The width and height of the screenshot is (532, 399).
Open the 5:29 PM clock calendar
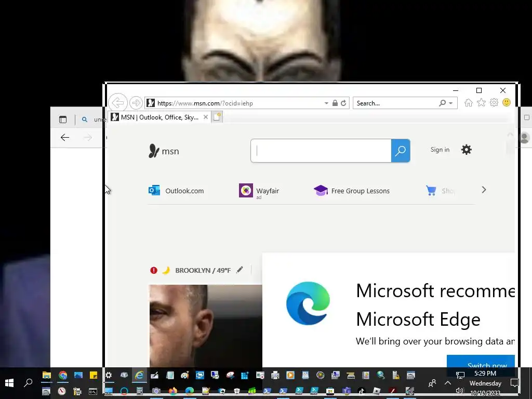tap(485, 384)
